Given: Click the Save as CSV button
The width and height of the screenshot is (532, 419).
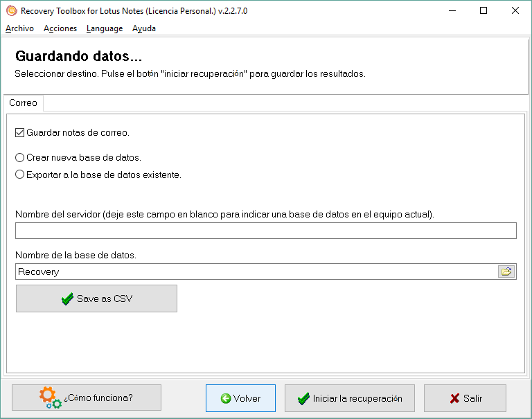Looking at the screenshot, I should coord(96,298).
